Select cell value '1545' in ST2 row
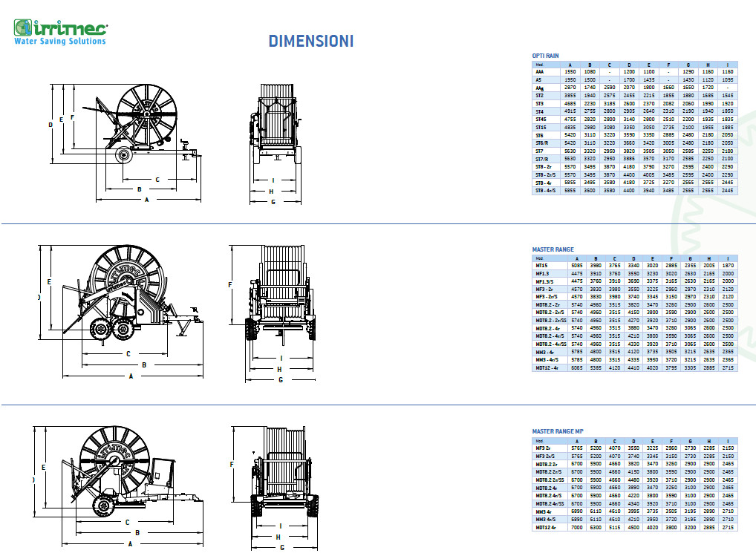 tap(728, 96)
